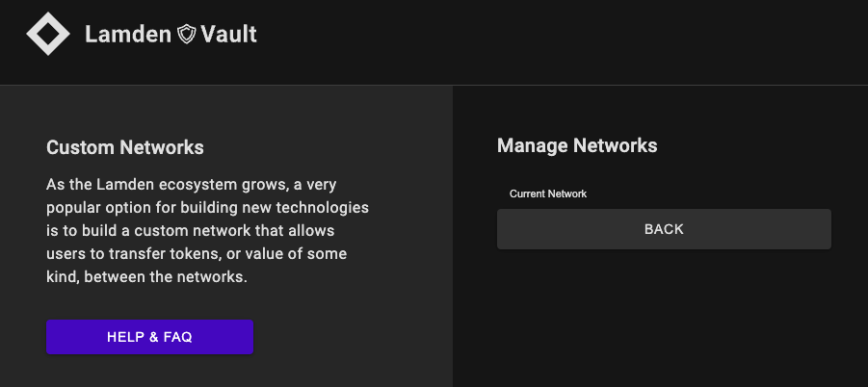Click the "Lamden" word in header
This screenshot has height=387, width=868.
(129, 35)
